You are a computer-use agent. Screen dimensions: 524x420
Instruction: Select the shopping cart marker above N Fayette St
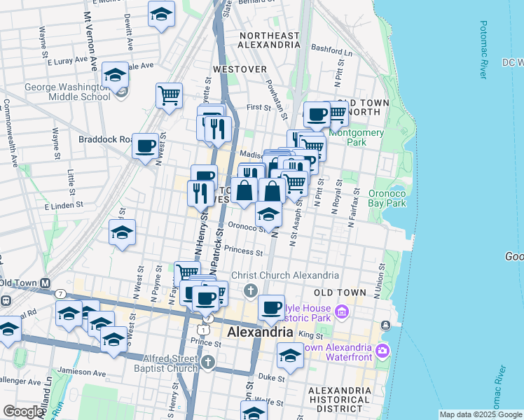click(x=188, y=271)
